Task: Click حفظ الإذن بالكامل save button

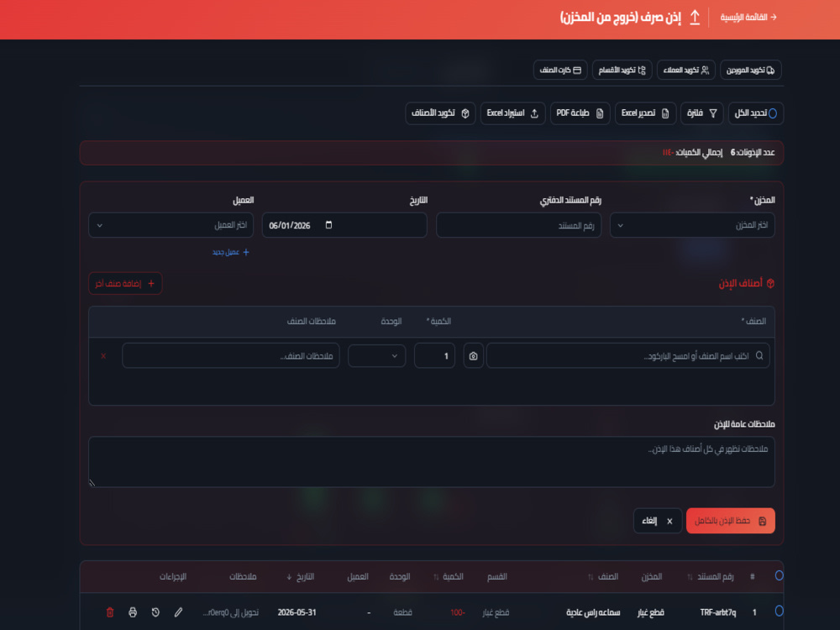Action: pyautogui.click(x=730, y=521)
